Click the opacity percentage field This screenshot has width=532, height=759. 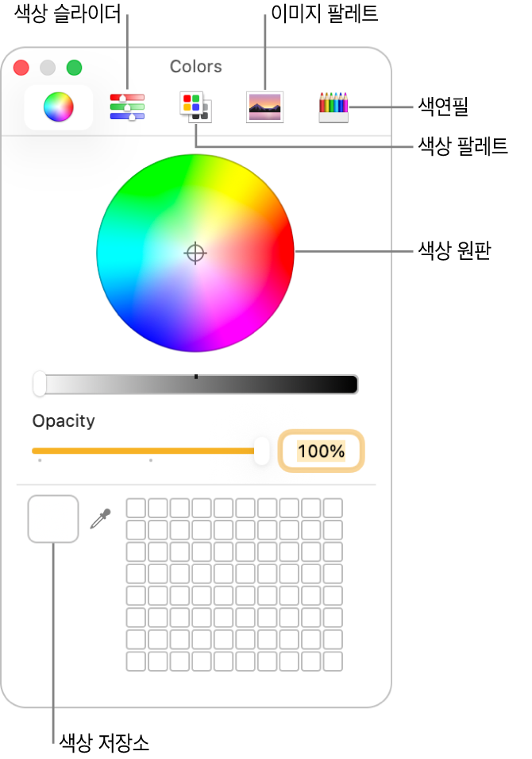tap(322, 451)
